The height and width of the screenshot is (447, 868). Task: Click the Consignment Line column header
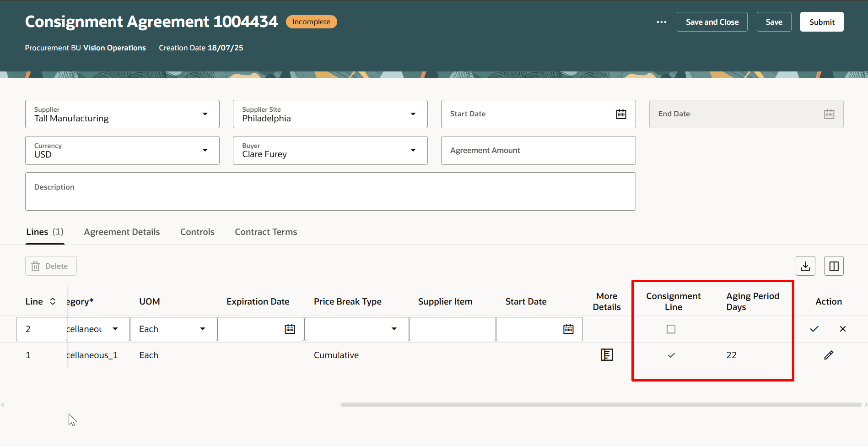click(x=674, y=301)
